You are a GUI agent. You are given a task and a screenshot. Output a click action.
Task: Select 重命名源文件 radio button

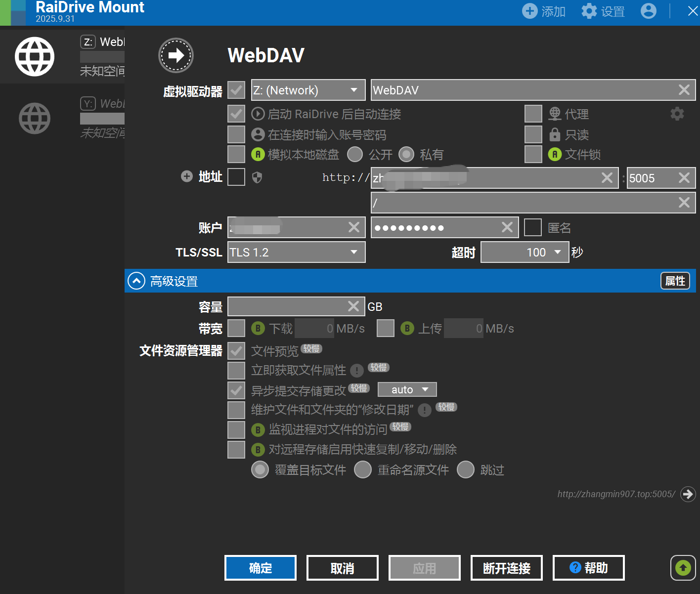click(363, 469)
